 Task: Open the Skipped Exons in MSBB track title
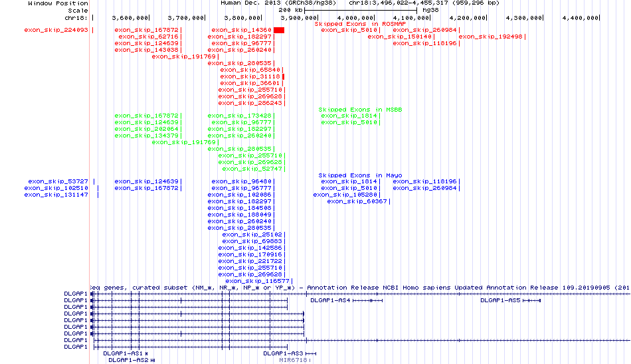coord(350,110)
